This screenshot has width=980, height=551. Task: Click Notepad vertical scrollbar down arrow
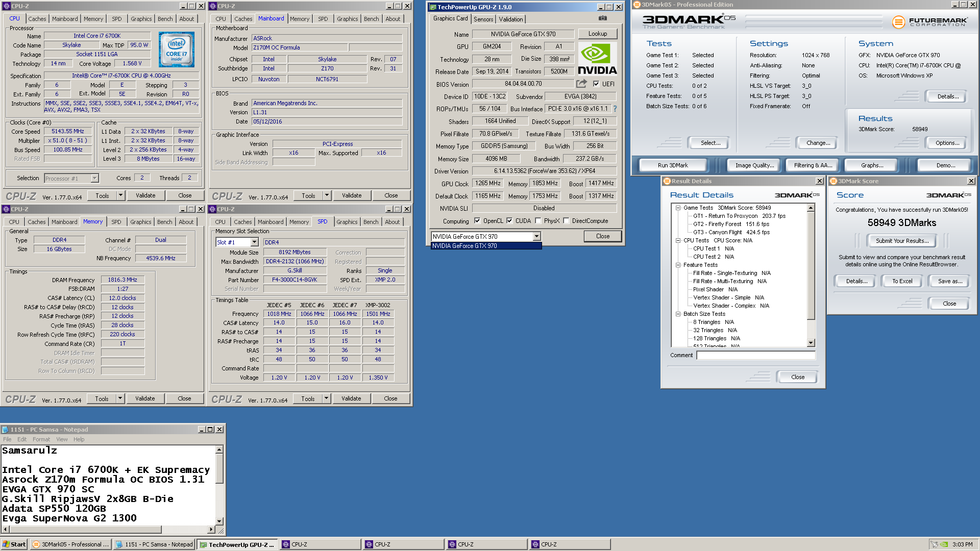[x=219, y=521]
